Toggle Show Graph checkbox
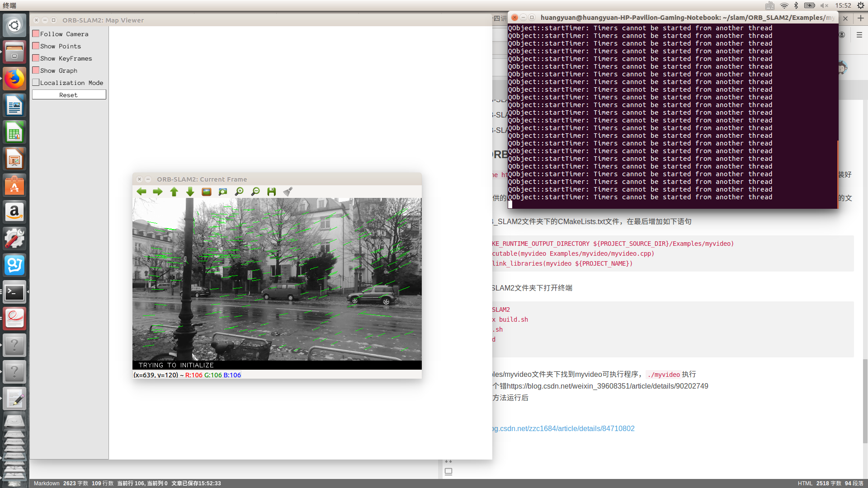The width and height of the screenshot is (868, 488). pos(36,70)
